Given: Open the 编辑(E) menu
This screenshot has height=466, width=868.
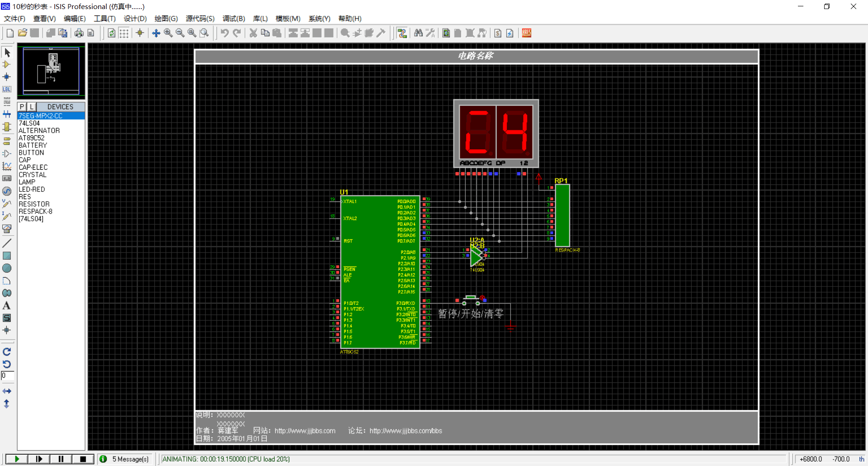Looking at the screenshot, I should click(75, 19).
